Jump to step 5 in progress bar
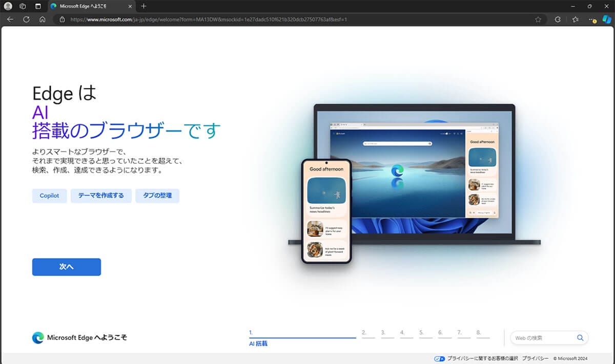The width and height of the screenshot is (615, 364). pos(426,334)
